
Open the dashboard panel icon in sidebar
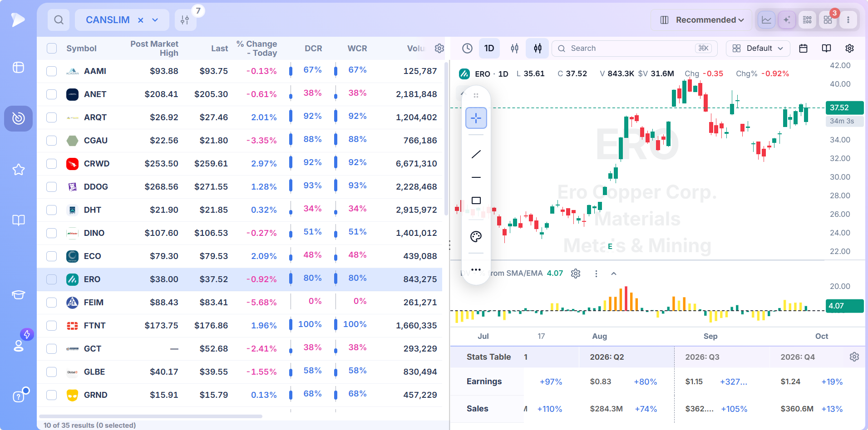pos(18,67)
